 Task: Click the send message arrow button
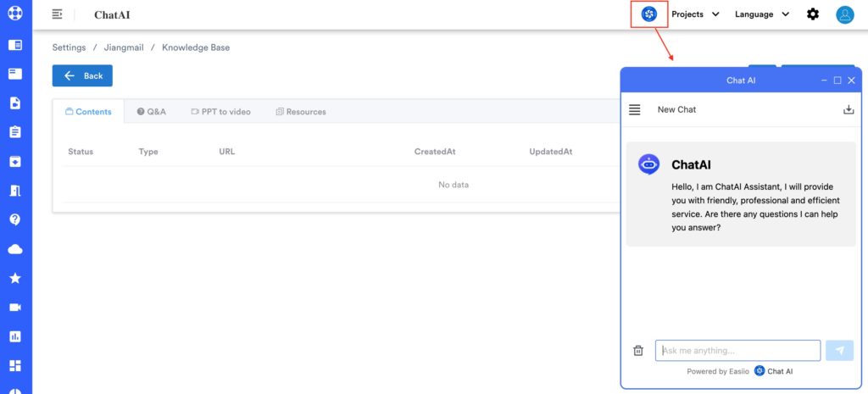pyautogui.click(x=839, y=351)
